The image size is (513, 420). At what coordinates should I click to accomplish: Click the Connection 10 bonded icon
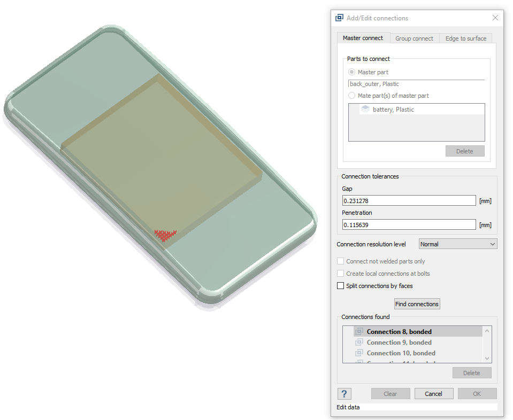point(359,353)
